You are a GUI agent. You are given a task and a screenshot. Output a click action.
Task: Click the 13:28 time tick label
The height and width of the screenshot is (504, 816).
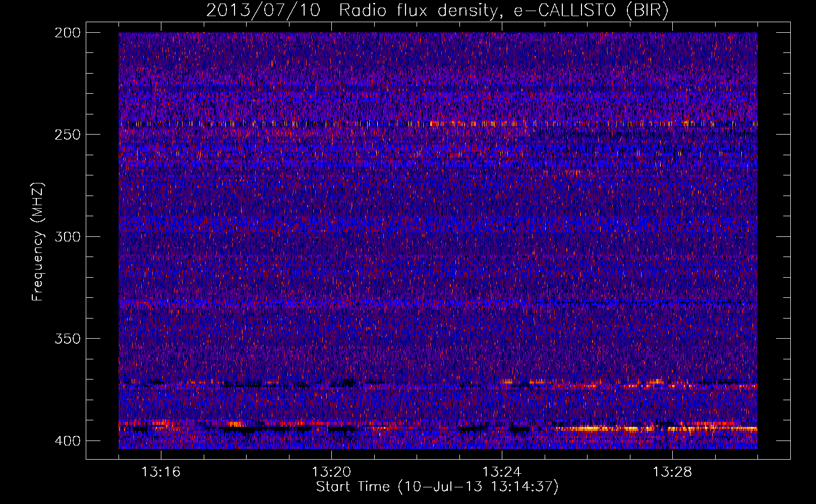(x=672, y=472)
